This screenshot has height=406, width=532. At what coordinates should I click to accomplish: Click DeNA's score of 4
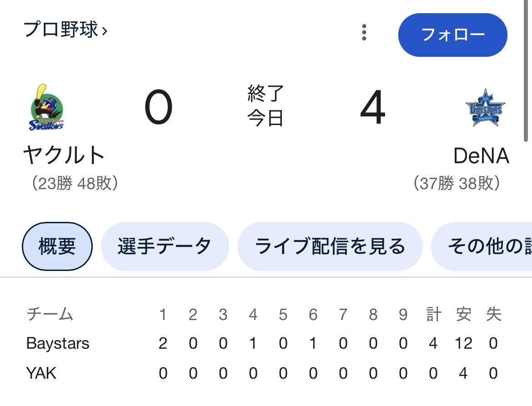tap(372, 107)
